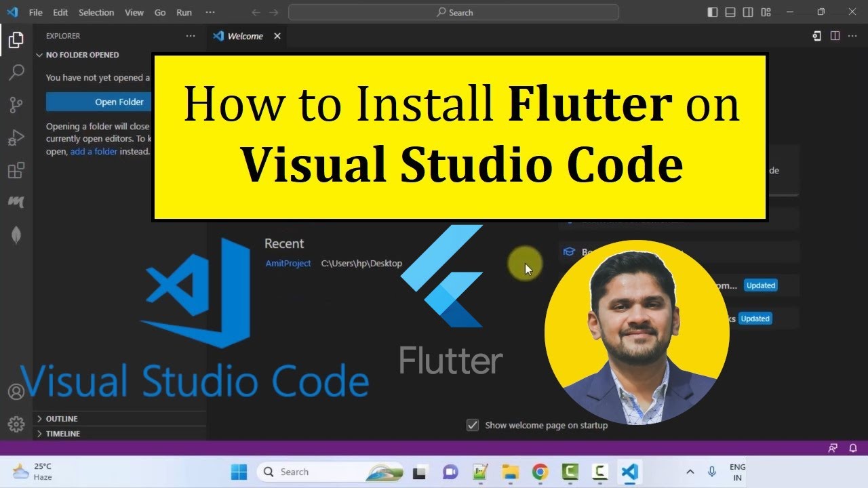This screenshot has height=488, width=868.
Task: Click the feedback icon in status bar
Action: (x=833, y=448)
